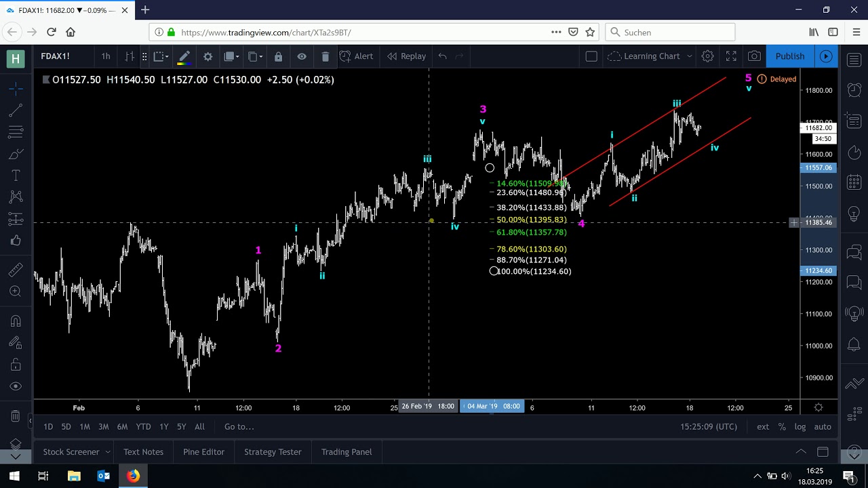
Task: Start bar Replay mode
Action: tap(406, 56)
